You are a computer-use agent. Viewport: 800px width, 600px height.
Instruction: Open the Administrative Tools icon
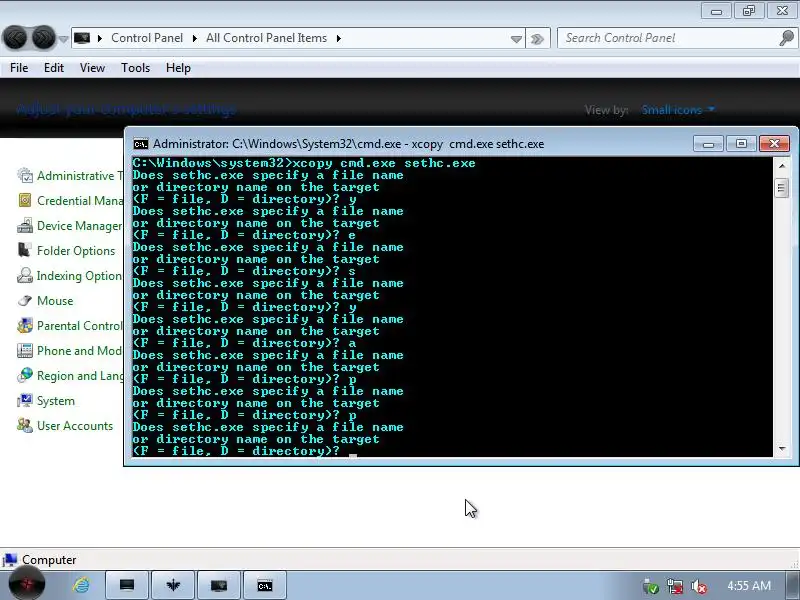(24, 176)
